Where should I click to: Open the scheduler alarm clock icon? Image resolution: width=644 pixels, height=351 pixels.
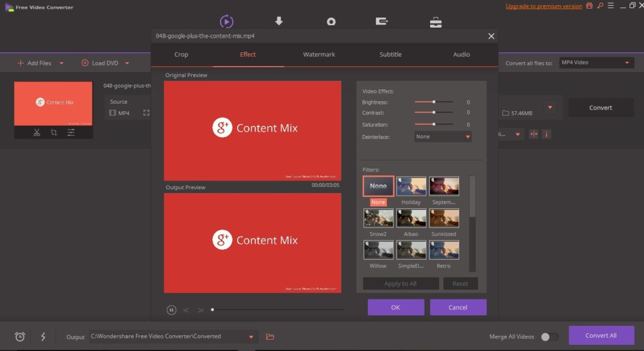19,337
